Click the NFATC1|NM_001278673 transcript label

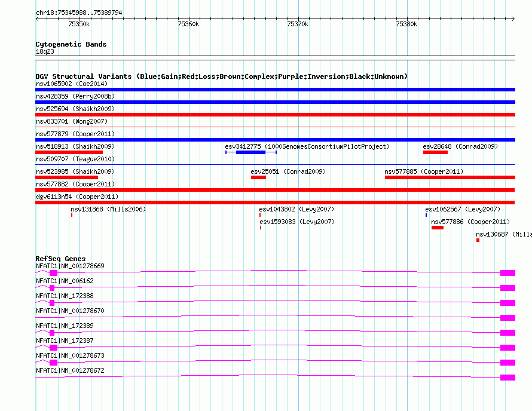pos(70,355)
